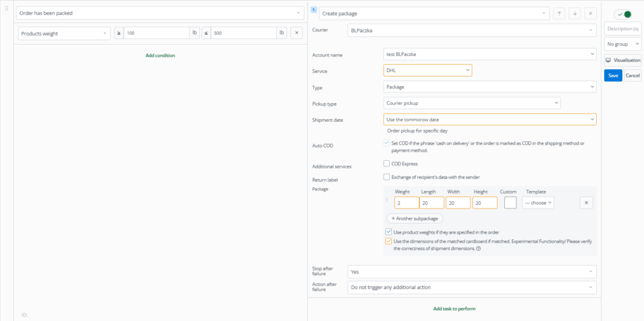Image resolution: width=644 pixels, height=321 pixels.
Task: Click the step number 1 badge
Action: point(314,9)
